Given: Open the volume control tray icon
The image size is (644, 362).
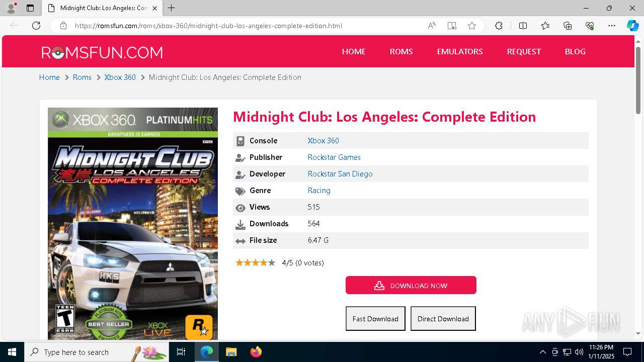Looking at the screenshot, I should tap(579, 352).
